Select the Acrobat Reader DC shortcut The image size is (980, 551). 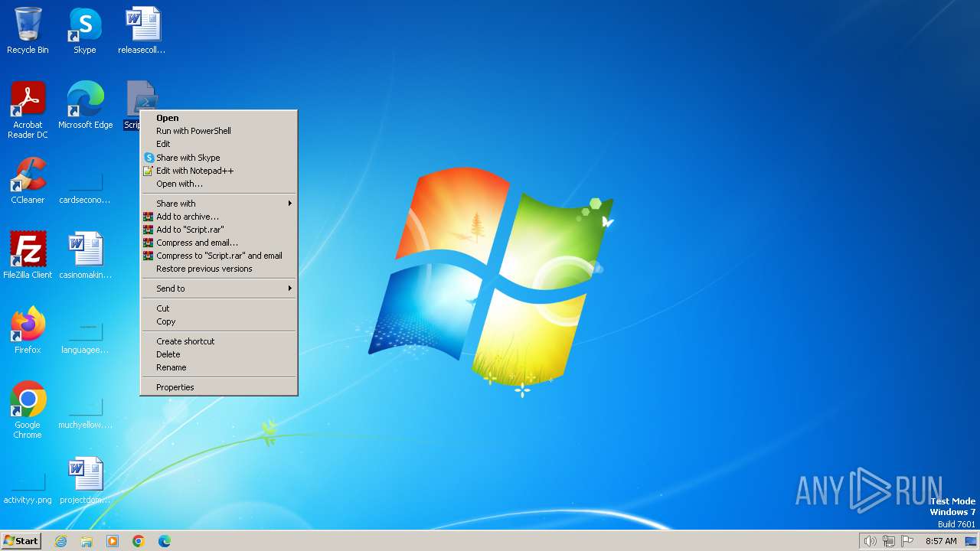coord(28,109)
